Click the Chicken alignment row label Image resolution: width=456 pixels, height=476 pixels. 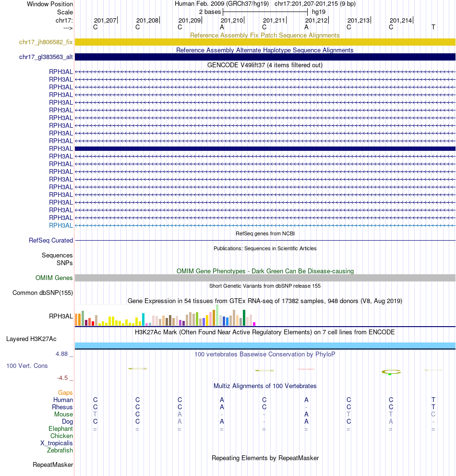click(61, 436)
